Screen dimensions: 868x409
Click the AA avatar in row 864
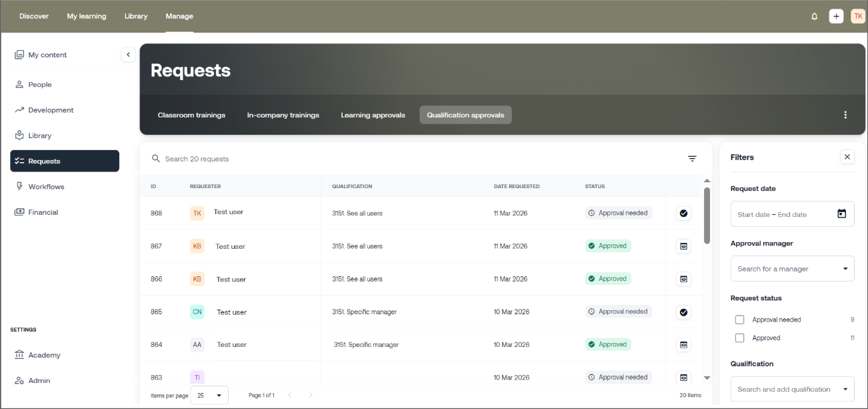pos(197,344)
